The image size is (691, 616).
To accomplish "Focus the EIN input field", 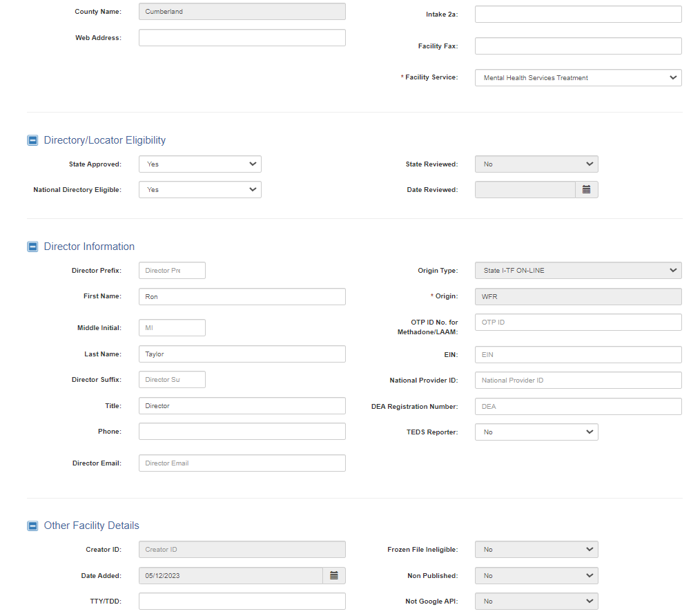I will [578, 354].
